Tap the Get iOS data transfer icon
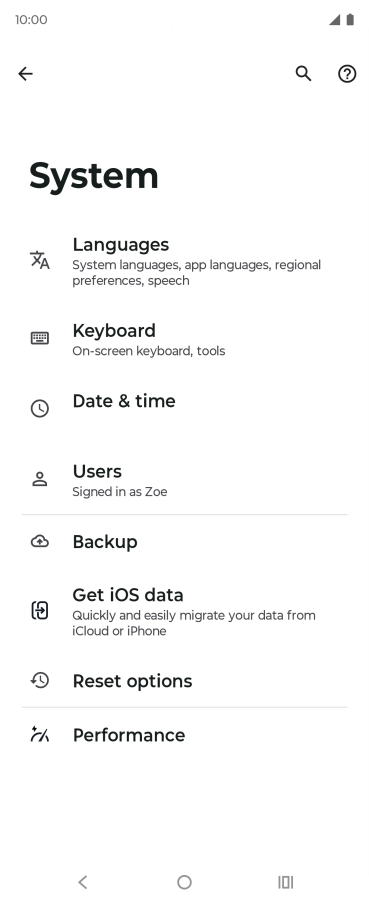 40,610
